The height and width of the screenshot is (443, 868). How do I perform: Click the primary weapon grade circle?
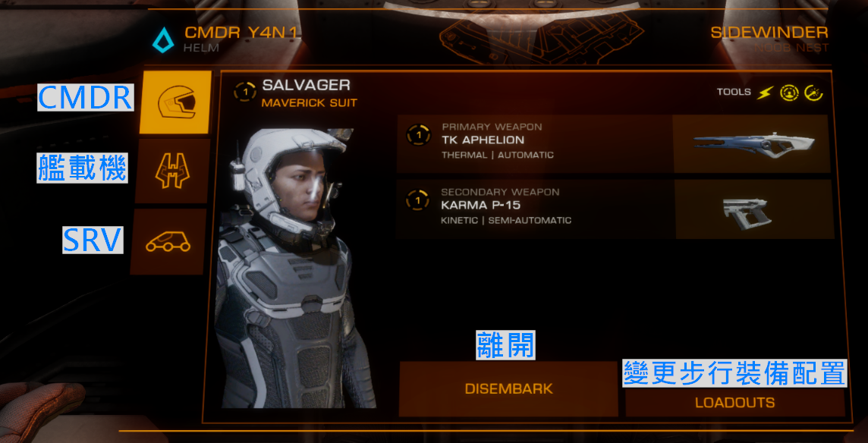[419, 134]
